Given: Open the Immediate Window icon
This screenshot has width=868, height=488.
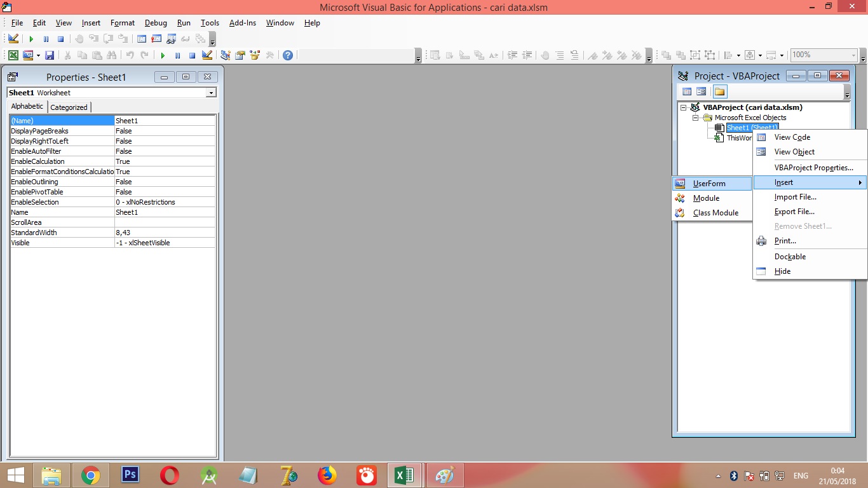Looking at the screenshot, I should 156,39.
